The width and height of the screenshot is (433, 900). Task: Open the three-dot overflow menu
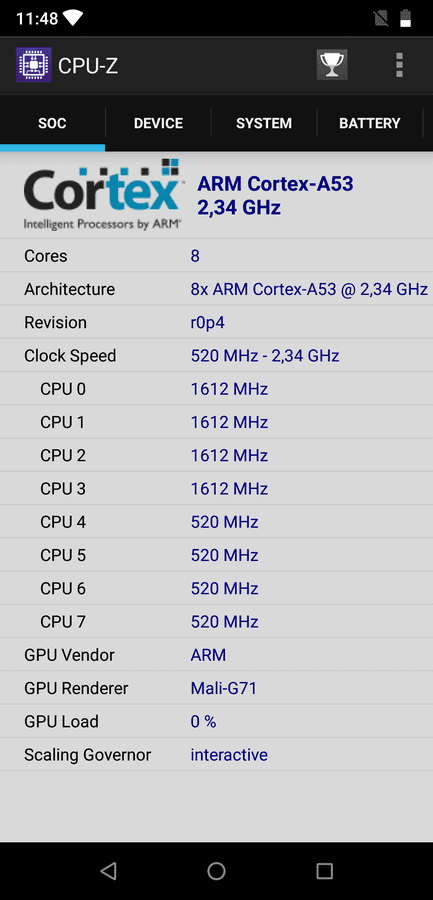[x=399, y=65]
